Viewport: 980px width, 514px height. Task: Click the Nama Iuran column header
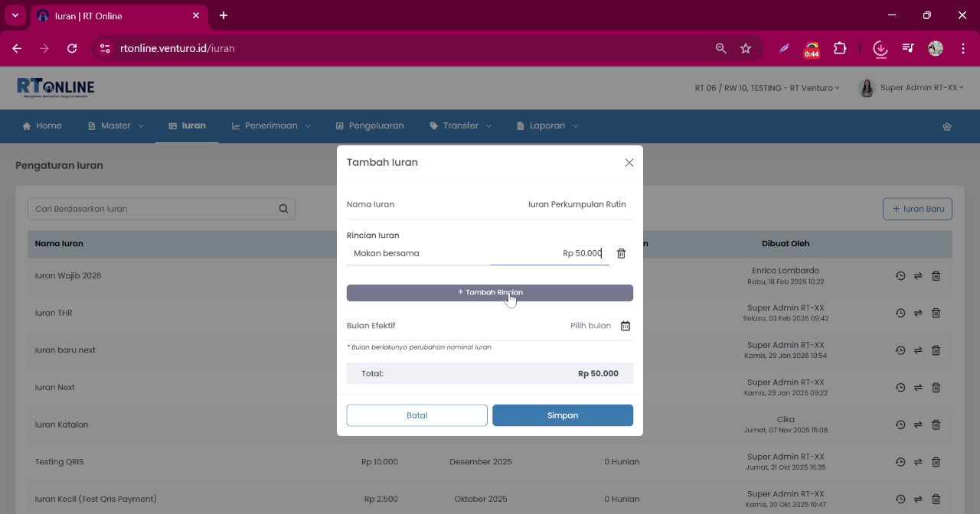(59, 243)
